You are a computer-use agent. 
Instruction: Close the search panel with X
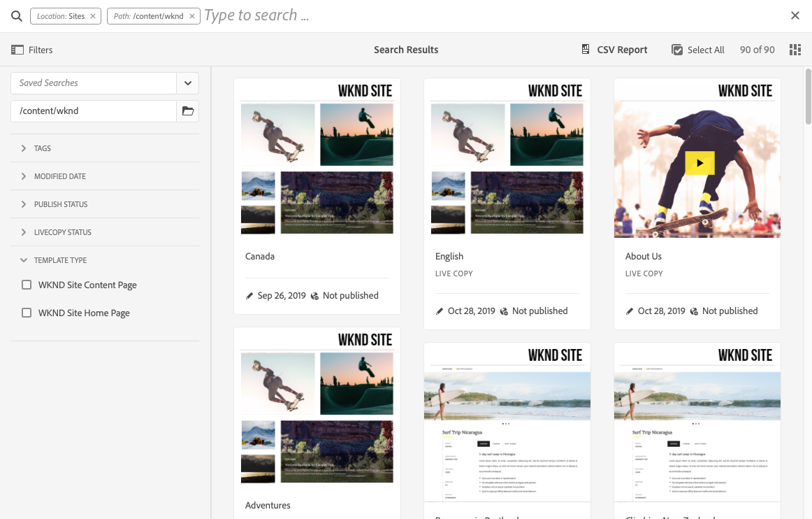(795, 15)
